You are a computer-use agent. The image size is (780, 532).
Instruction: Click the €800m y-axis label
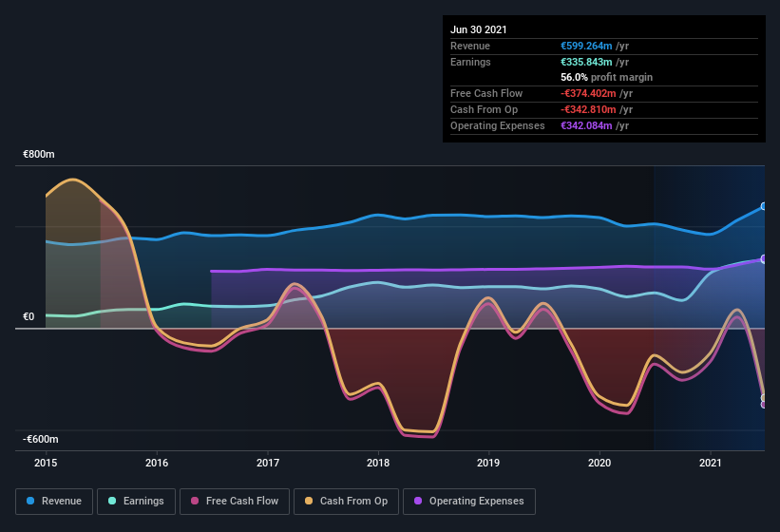(40, 154)
